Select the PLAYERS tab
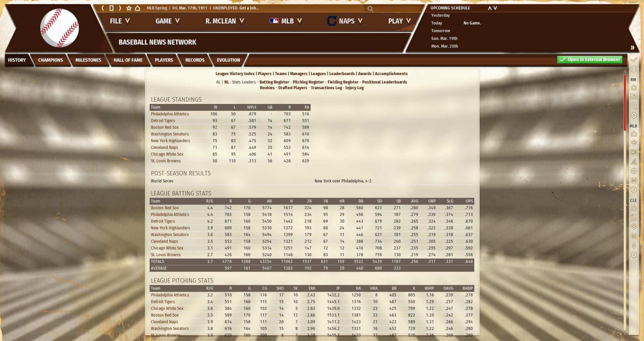Screen dimensions: 644x341 [164, 60]
